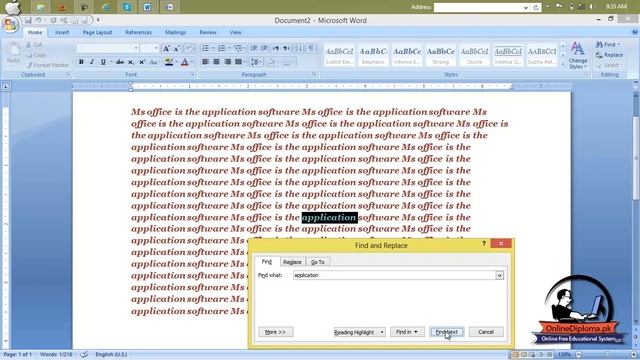Screen dimensions: 640x360
Task: Toggle Italic formatting
Action: (92, 62)
